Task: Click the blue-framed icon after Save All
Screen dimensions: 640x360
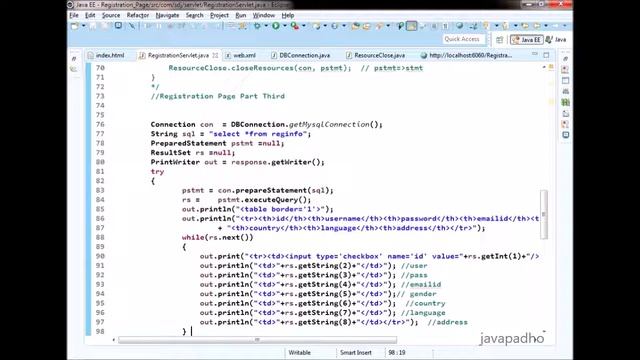Action: coord(118,26)
